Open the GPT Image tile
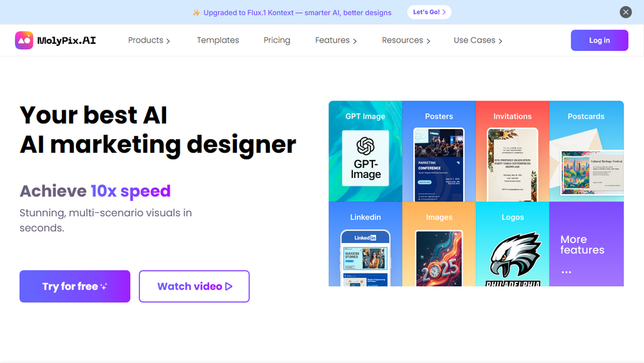The image size is (644, 363). point(365,152)
